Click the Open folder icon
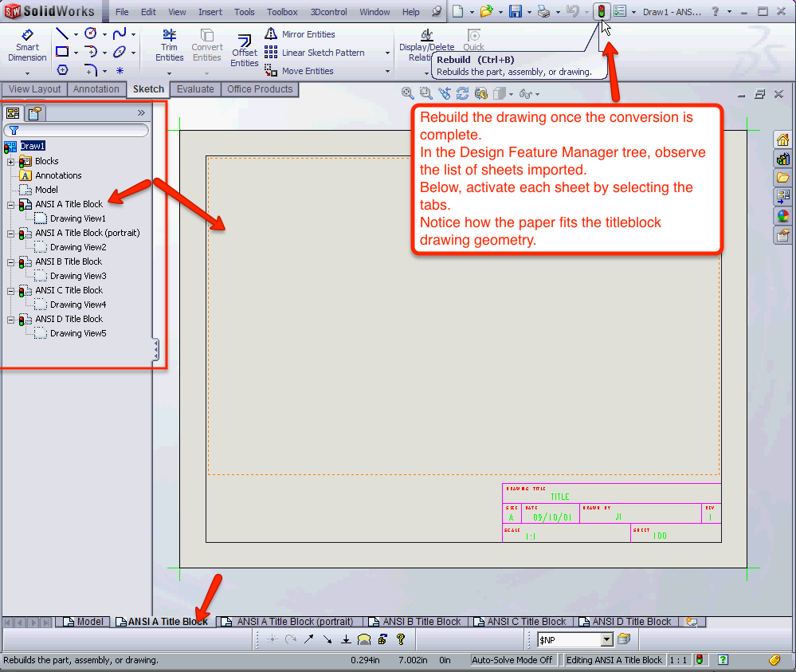Image resolution: width=796 pixels, height=672 pixels. click(486, 11)
